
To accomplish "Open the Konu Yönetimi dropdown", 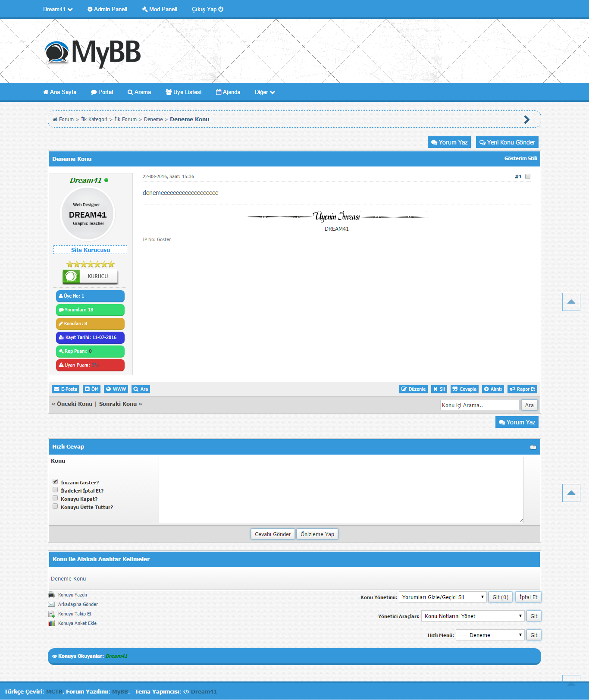I will 443,597.
